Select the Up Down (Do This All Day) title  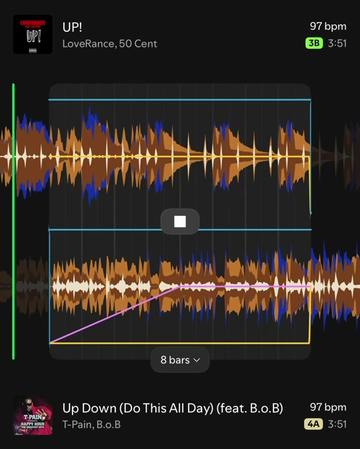173,408
